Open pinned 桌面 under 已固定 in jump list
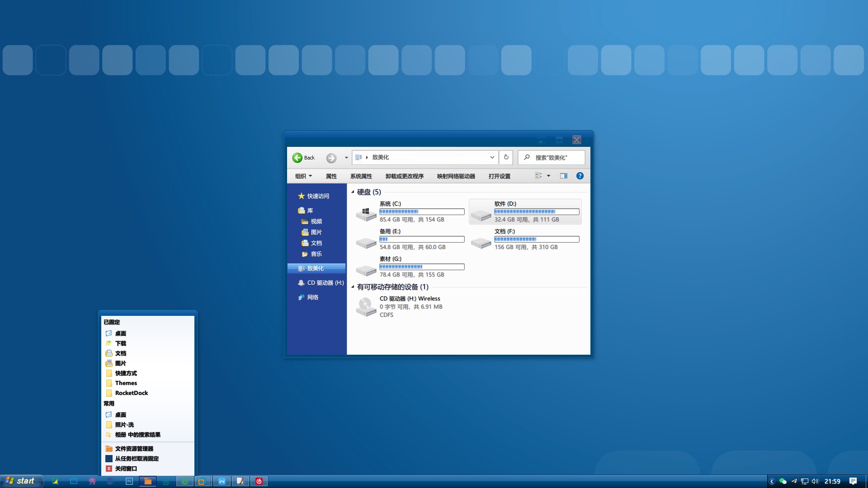 click(x=148, y=333)
